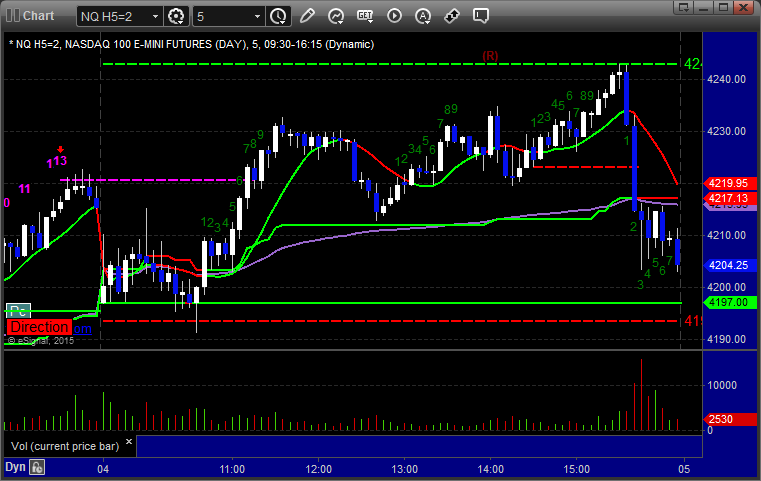Open the symbol settings gear icon
This screenshot has height=481, width=761.
click(176, 16)
